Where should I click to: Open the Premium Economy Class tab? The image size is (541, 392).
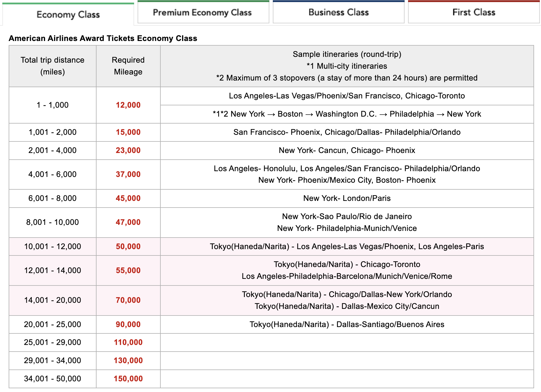(203, 12)
